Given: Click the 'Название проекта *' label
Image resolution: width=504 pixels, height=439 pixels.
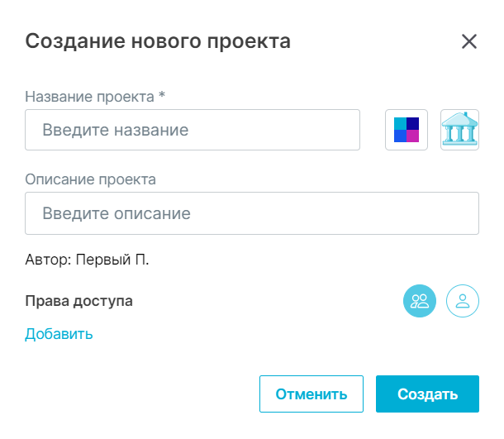Looking at the screenshot, I should (x=91, y=96).
